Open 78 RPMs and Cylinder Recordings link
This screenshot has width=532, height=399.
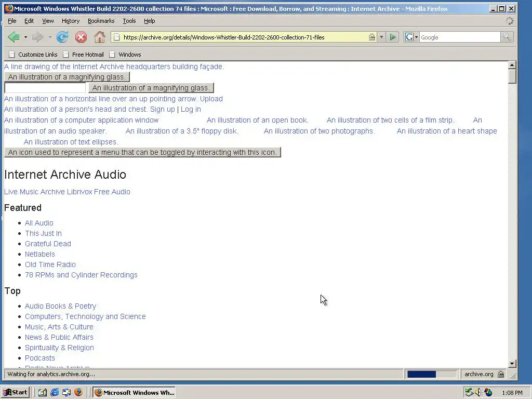click(81, 275)
